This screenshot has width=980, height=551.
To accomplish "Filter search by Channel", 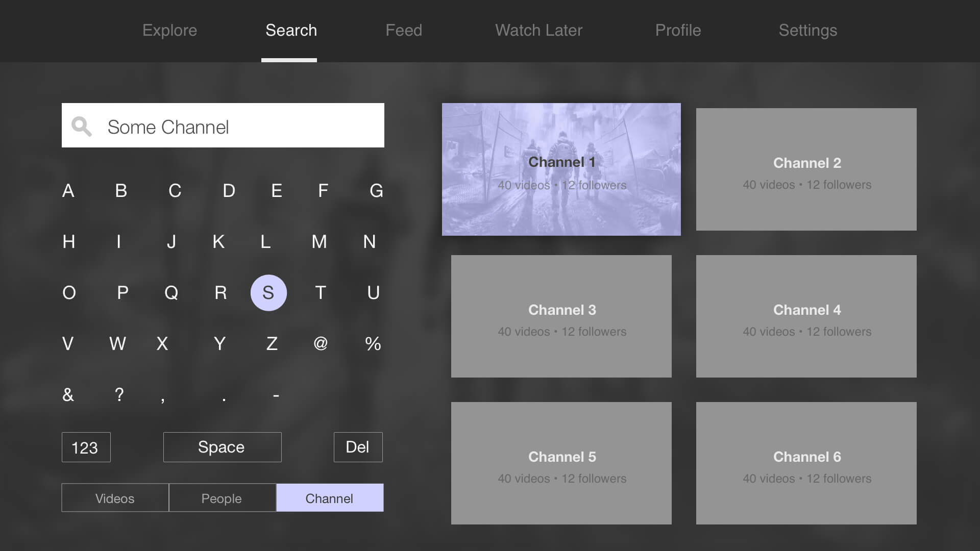I will pyautogui.click(x=330, y=498).
